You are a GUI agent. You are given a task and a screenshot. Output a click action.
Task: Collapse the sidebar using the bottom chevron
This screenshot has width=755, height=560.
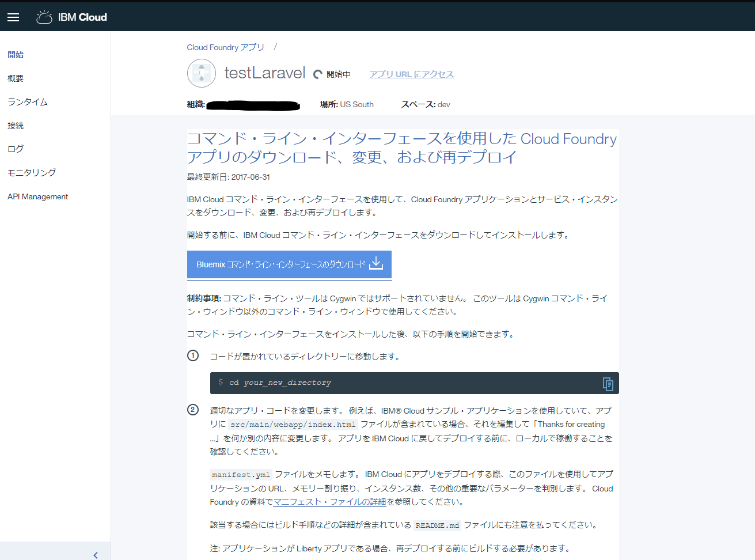coord(96,555)
